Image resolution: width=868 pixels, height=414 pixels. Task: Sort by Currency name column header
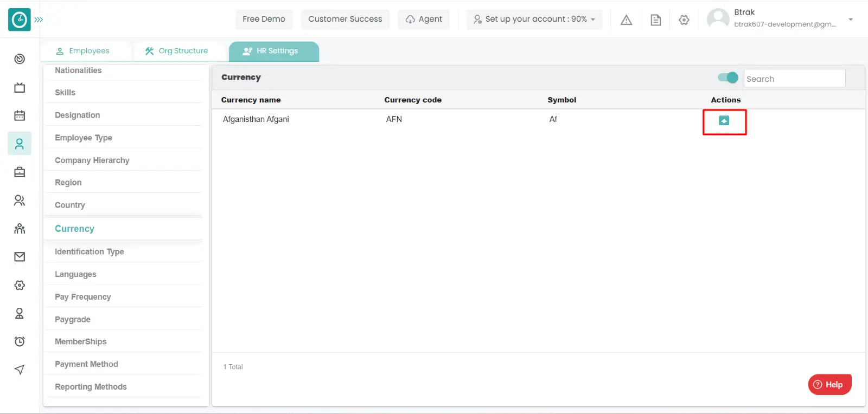[x=251, y=100]
